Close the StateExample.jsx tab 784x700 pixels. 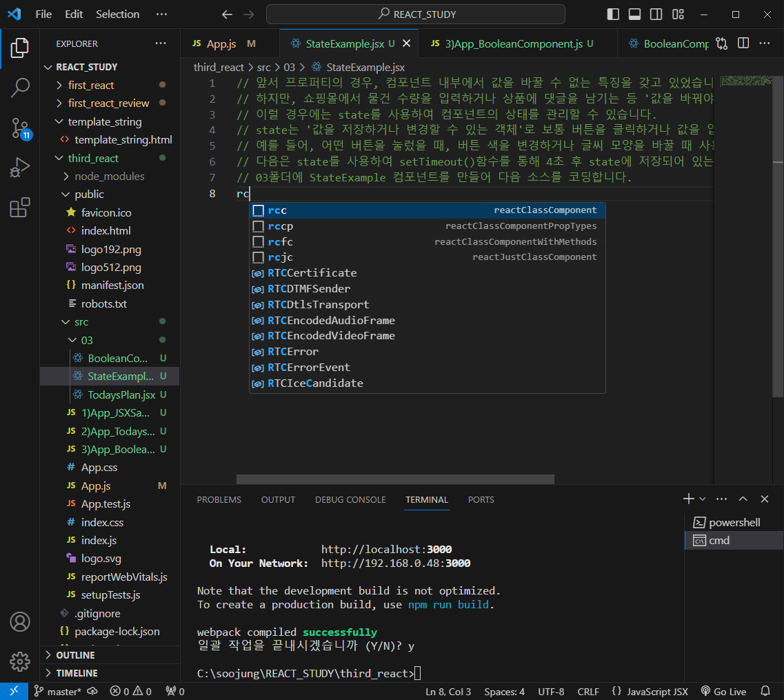coord(407,43)
